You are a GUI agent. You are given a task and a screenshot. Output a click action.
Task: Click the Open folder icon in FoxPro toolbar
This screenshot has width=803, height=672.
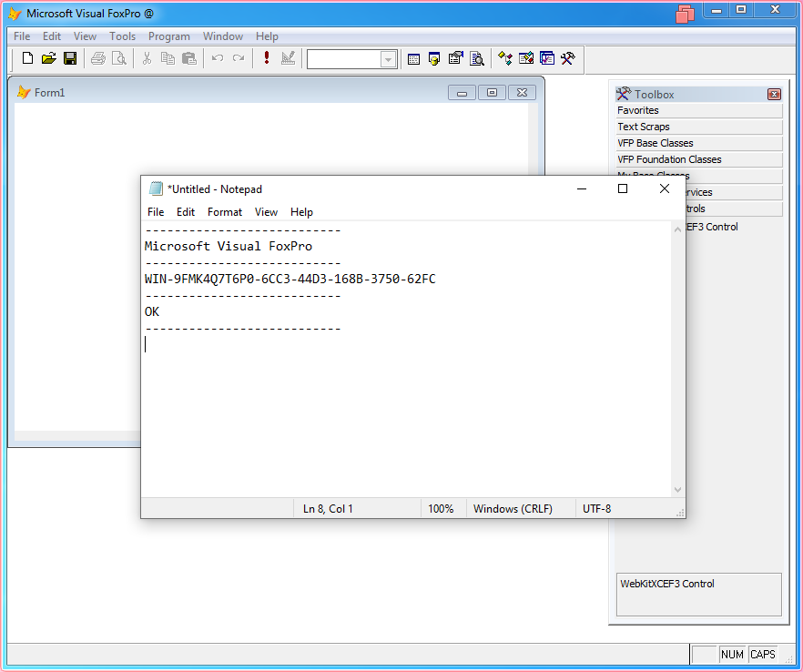pyautogui.click(x=48, y=58)
